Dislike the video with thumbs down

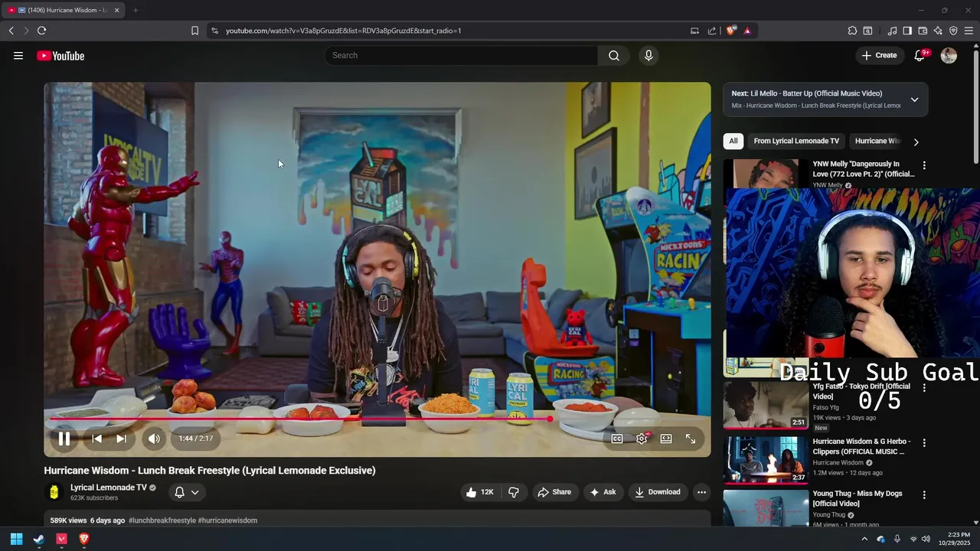(514, 492)
